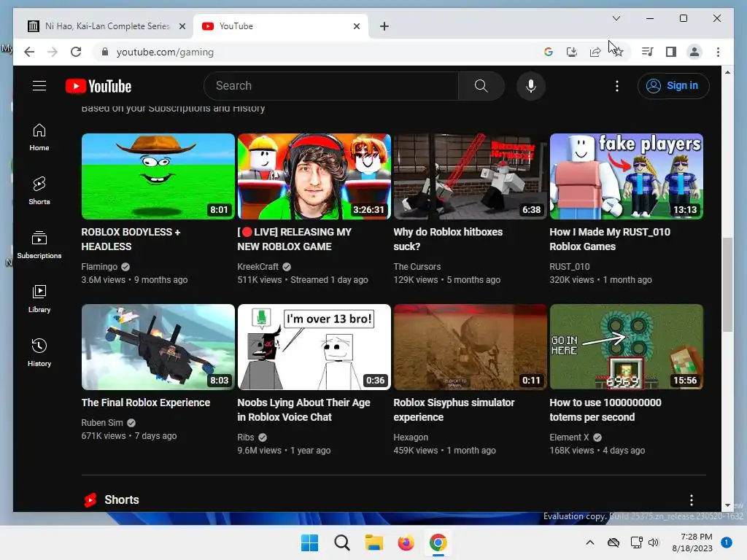Click the share page icon
This screenshot has width=747, height=560.
tap(595, 52)
